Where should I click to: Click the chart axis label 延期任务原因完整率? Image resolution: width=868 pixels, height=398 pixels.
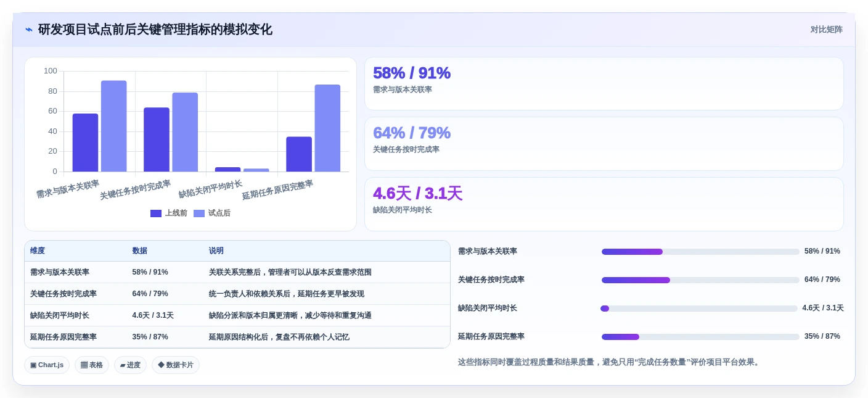(277, 190)
